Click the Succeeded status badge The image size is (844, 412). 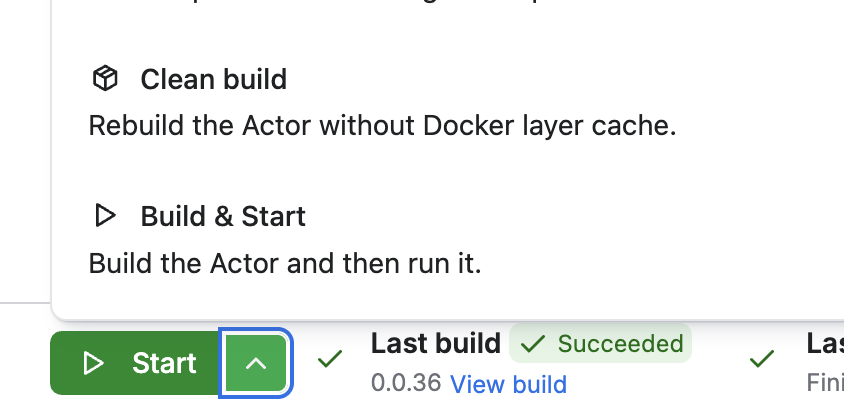coord(600,343)
